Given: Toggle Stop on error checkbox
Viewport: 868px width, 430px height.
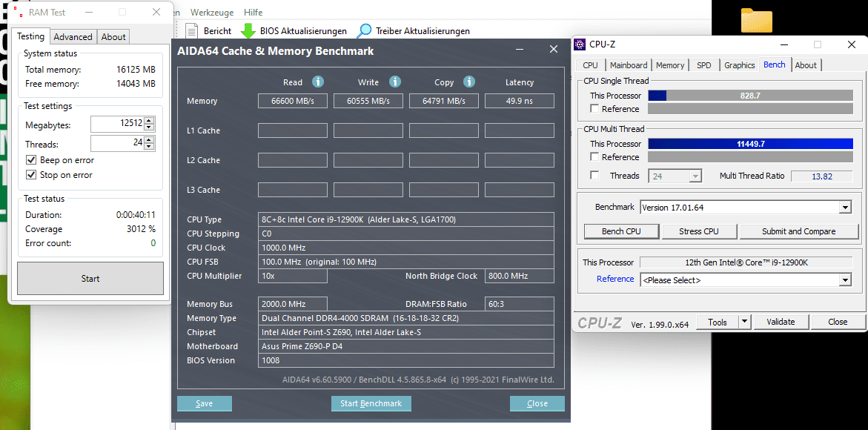Looking at the screenshot, I should coord(31,175).
